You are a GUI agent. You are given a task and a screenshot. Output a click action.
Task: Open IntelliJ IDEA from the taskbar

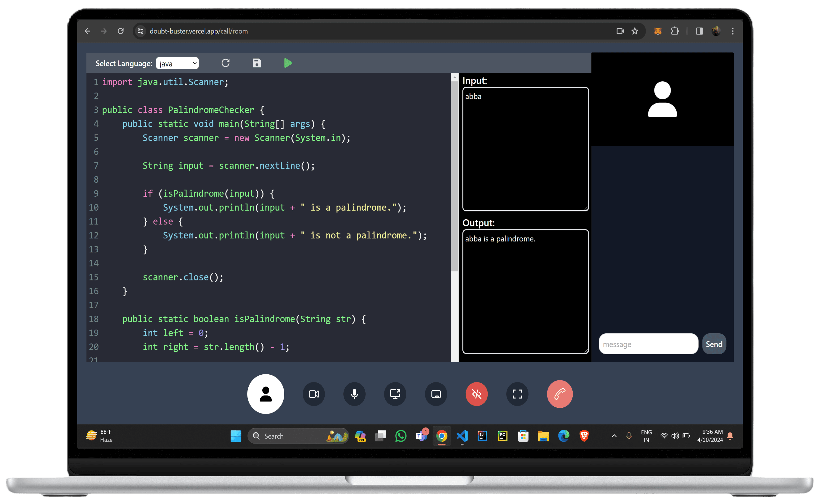pos(482,436)
